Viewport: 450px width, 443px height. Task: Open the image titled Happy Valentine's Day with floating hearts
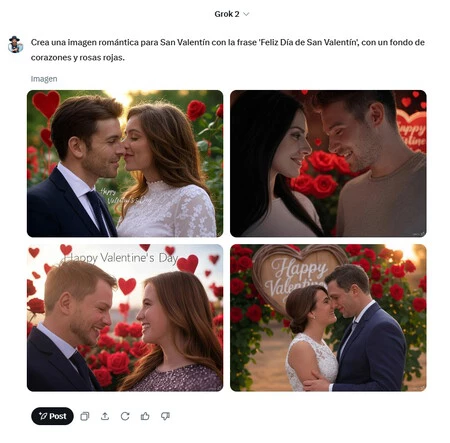(x=125, y=318)
